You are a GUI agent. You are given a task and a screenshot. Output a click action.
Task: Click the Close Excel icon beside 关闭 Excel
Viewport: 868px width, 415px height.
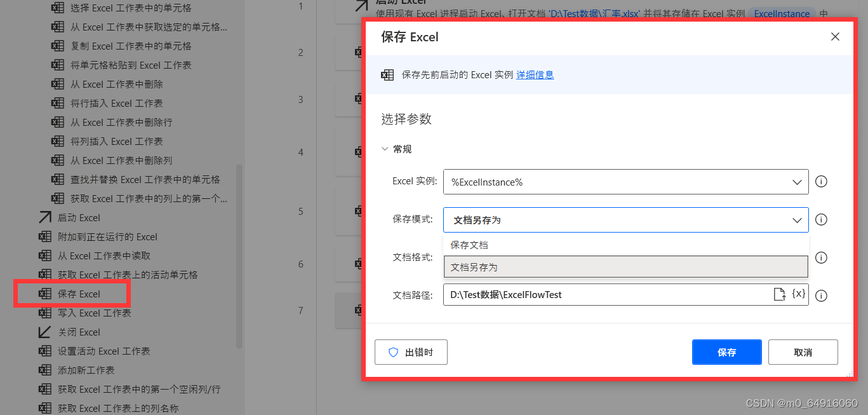coord(46,332)
